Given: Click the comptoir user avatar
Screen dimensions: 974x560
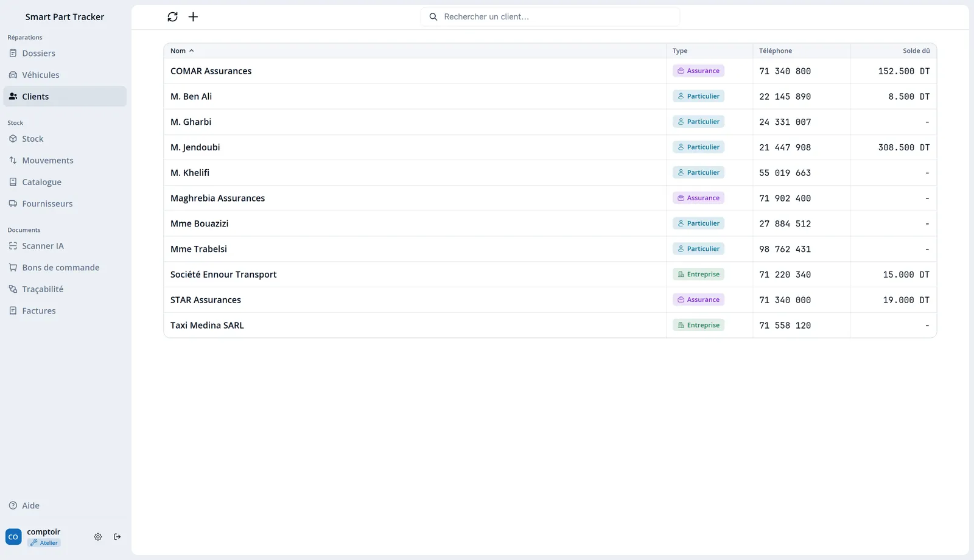Looking at the screenshot, I should coord(13,537).
